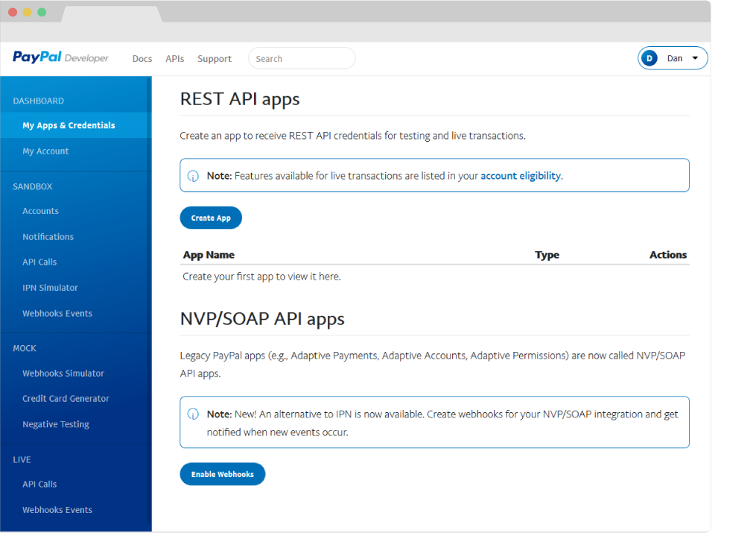Open the IPN Simulator page

pos(50,288)
